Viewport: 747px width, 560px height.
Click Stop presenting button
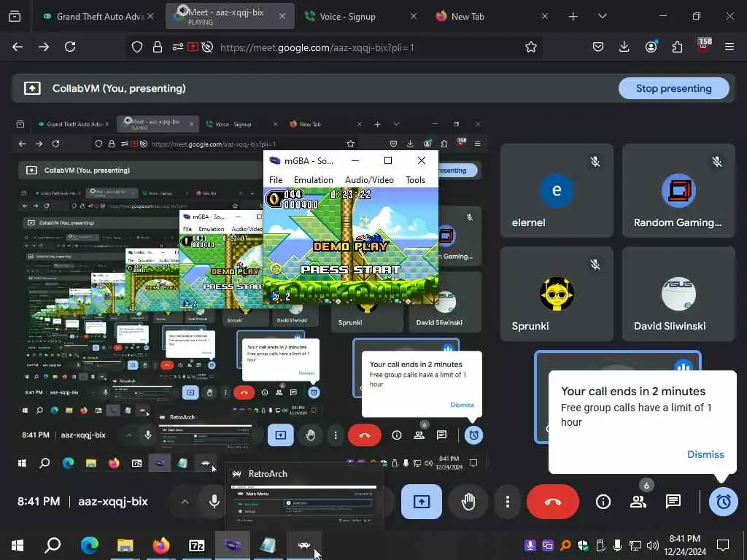pos(673,88)
